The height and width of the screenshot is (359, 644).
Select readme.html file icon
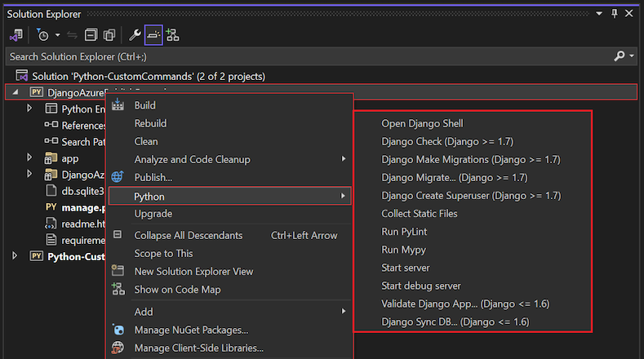point(51,224)
